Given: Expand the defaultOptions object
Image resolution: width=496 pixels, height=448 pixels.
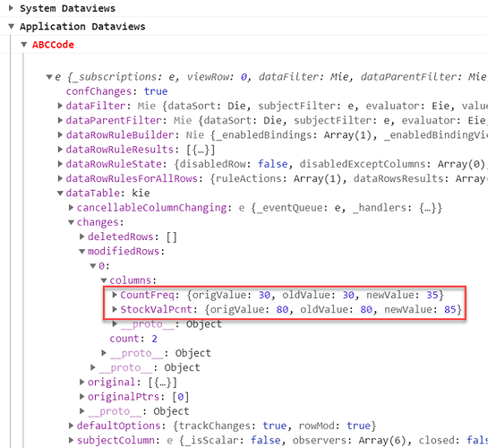Looking at the screenshot, I should (71, 426).
